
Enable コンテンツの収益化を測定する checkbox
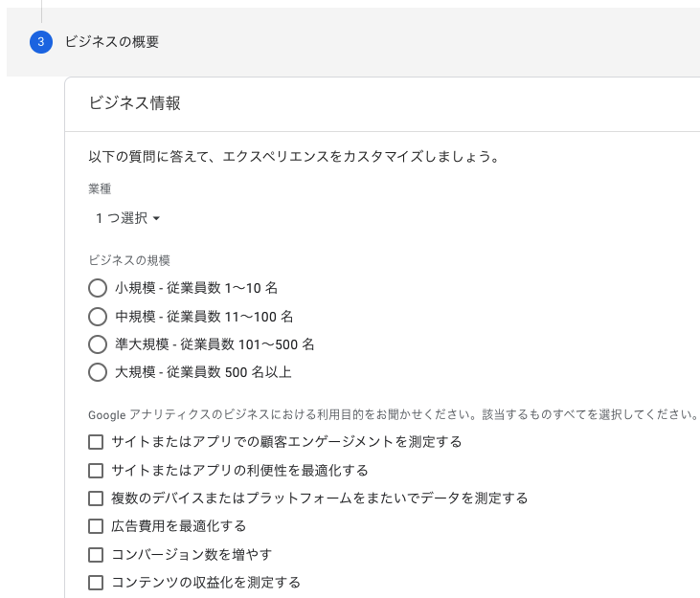(x=96, y=583)
